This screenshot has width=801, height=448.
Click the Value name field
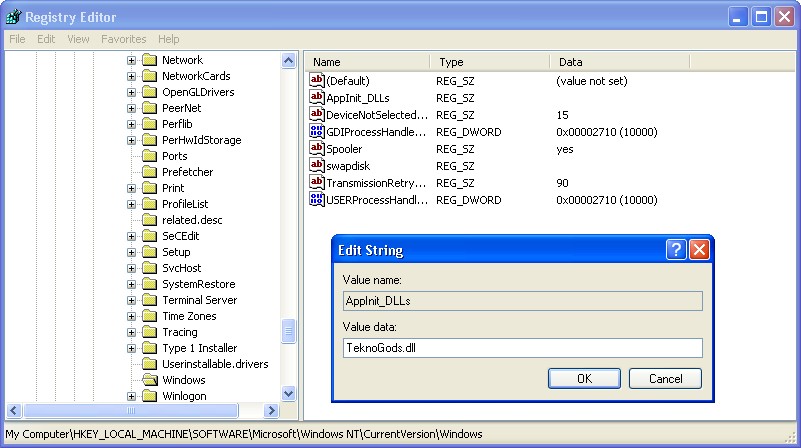click(523, 301)
